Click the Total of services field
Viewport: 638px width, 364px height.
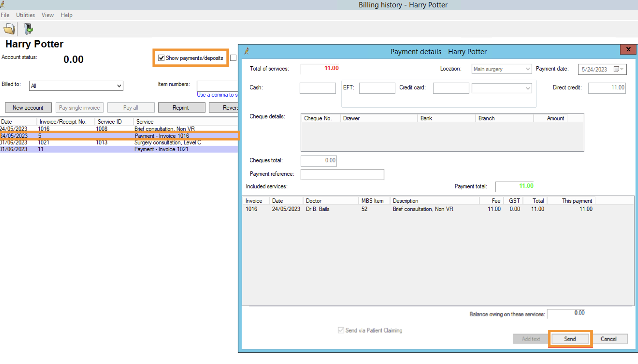coord(320,69)
